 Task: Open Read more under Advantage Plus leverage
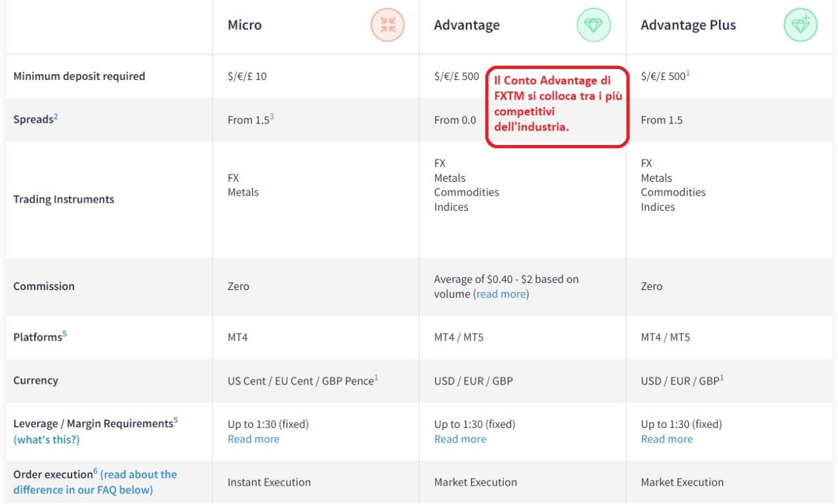pyautogui.click(x=667, y=439)
